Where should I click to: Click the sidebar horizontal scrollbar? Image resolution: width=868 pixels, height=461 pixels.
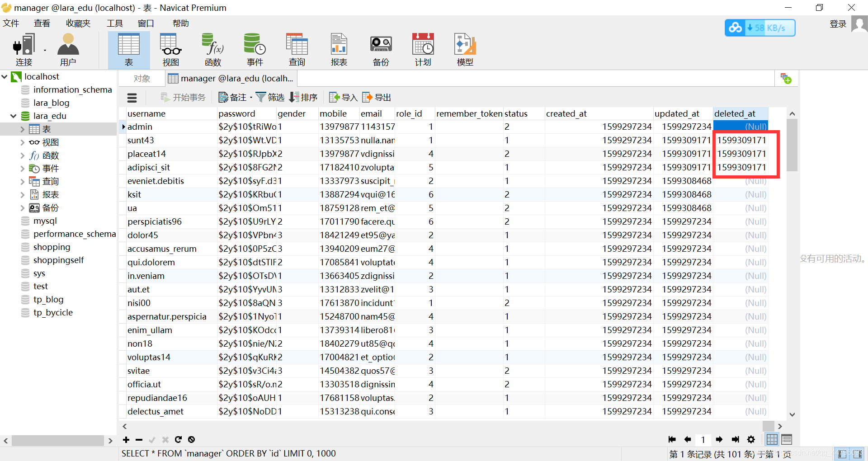58,441
